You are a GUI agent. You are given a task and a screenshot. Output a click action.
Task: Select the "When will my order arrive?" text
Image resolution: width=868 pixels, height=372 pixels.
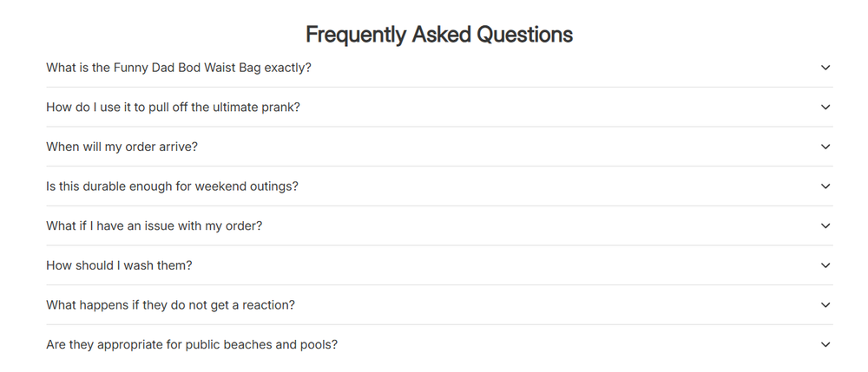pos(122,147)
